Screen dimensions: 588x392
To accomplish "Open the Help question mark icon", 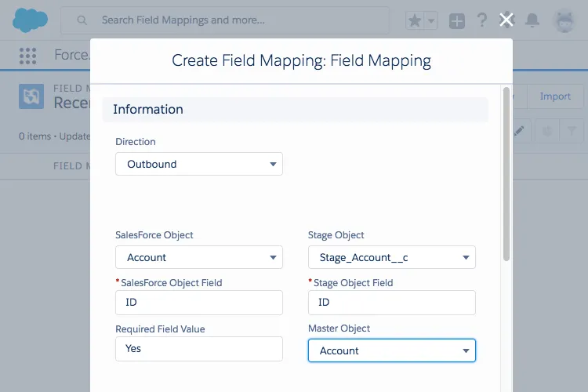I will [482, 20].
